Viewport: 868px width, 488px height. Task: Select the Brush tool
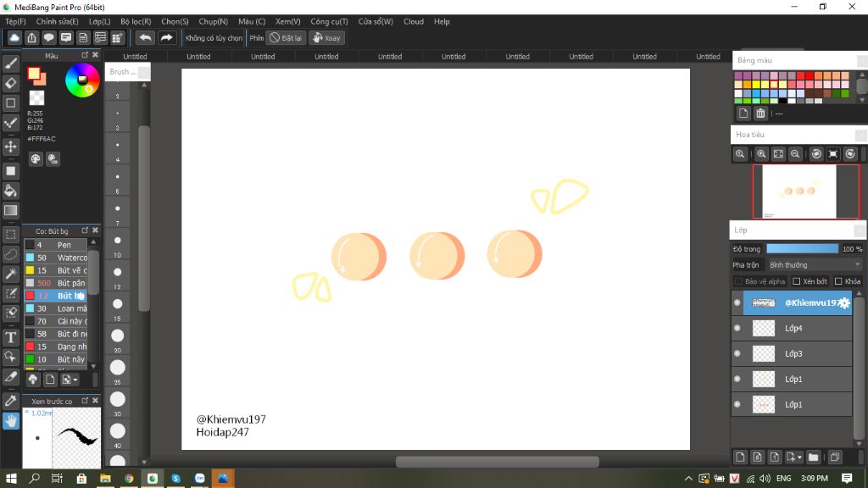click(x=10, y=64)
